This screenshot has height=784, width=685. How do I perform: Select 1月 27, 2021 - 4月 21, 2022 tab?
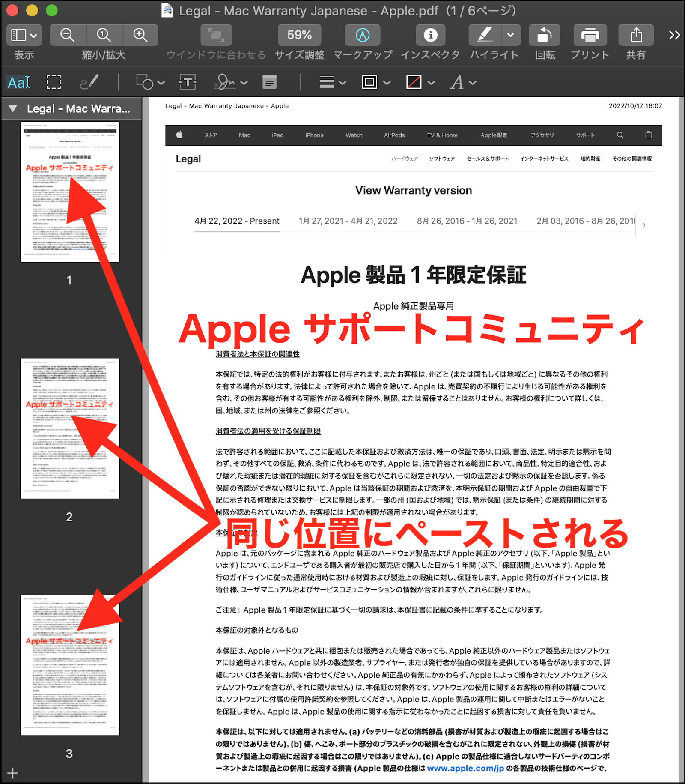coord(348,221)
